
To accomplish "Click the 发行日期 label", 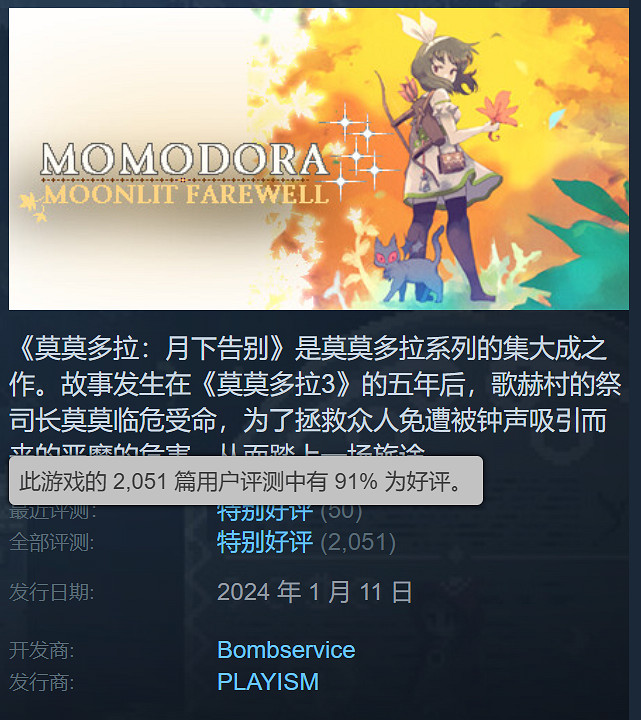I will coord(51,591).
